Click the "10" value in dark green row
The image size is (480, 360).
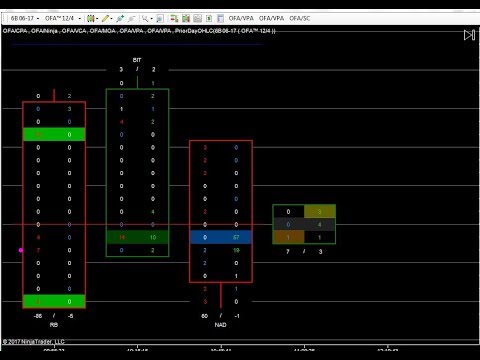click(153, 237)
